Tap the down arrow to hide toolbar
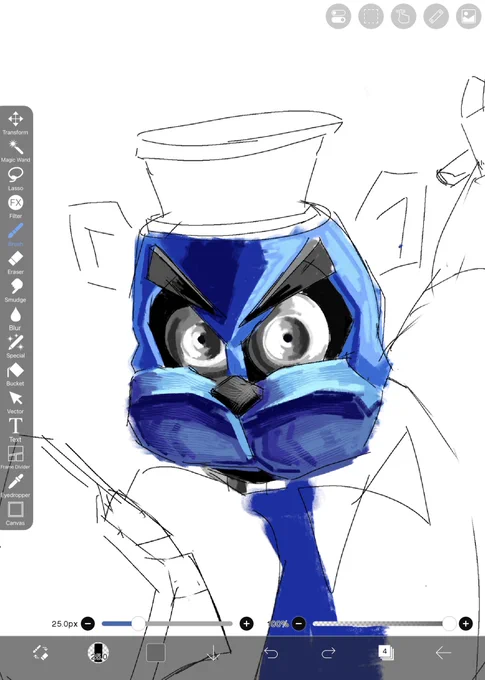Screen dimensions: 485x680 click(x=213, y=653)
